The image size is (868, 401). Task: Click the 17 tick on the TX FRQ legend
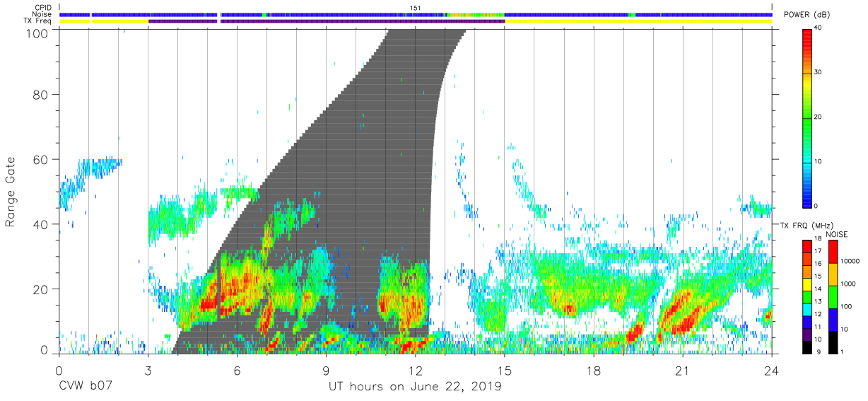819,252
